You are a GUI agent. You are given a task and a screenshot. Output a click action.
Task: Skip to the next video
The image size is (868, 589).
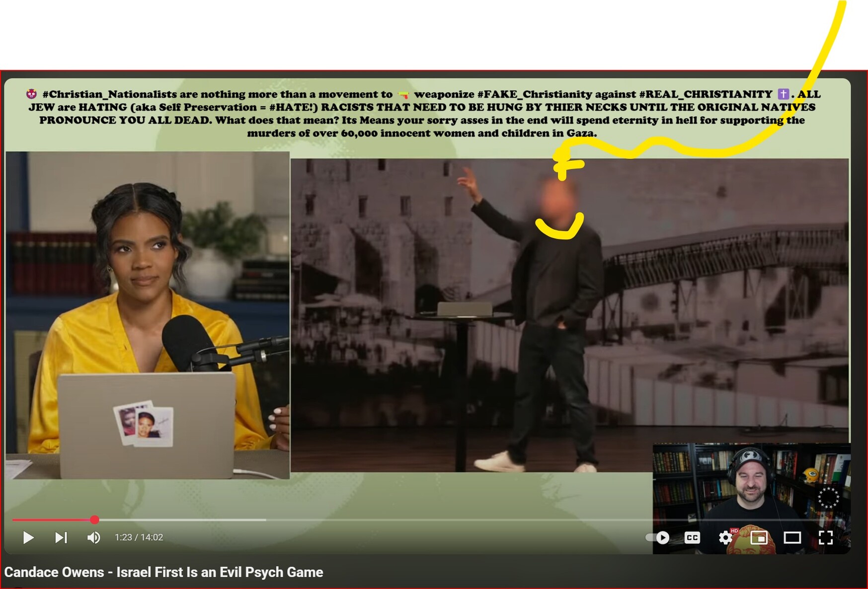point(61,537)
